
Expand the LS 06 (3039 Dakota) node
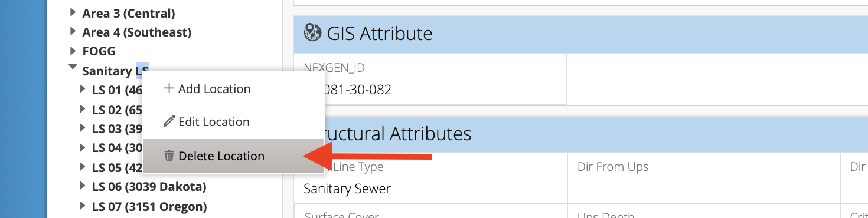pos(82,186)
